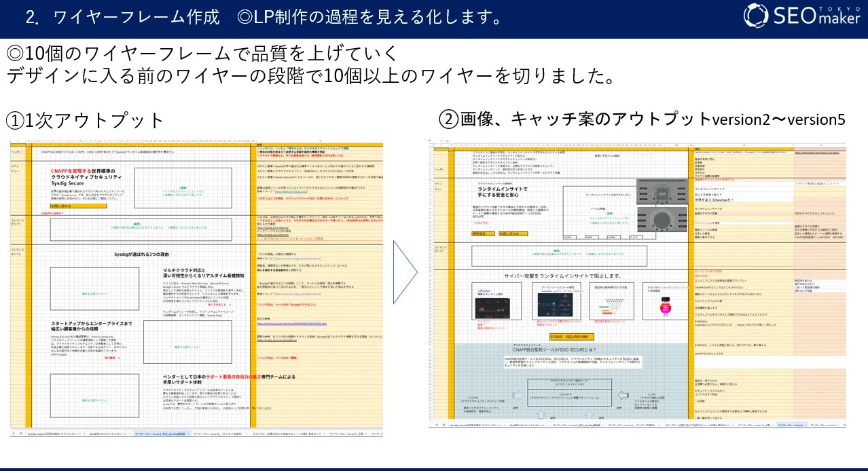Click heading Sysdigが選ばれる3つの理由
Image resolution: width=868 pixels, height=473 pixels.
point(142,254)
